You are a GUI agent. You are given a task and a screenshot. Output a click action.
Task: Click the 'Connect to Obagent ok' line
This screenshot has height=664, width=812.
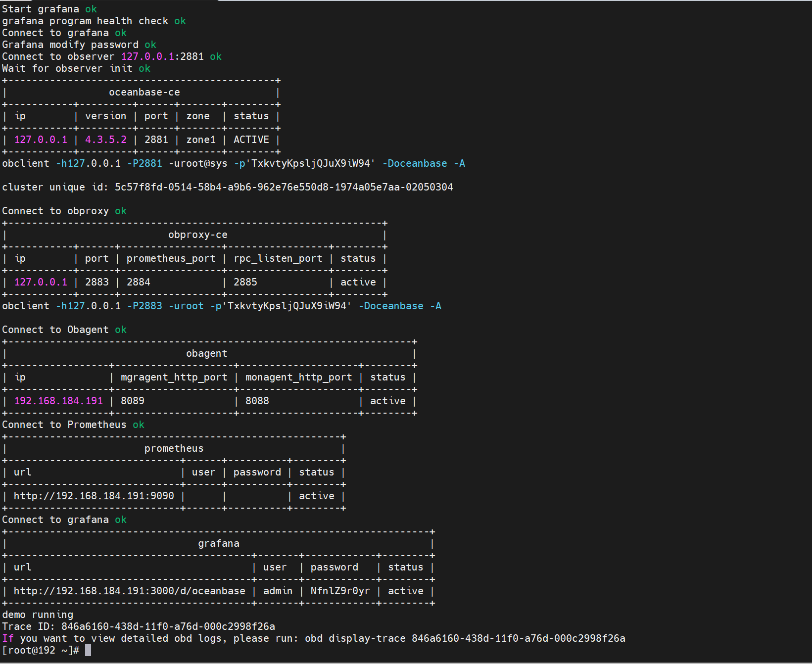[x=64, y=330]
